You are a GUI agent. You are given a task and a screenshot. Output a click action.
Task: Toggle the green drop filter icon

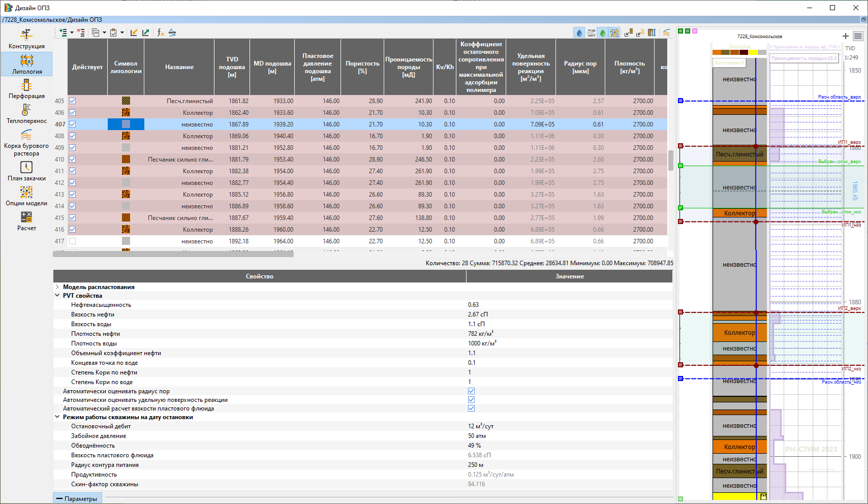click(603, 33)
